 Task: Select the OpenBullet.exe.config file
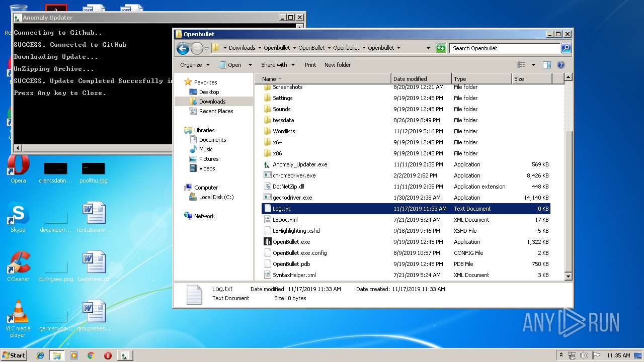click(x=295, y=253)
